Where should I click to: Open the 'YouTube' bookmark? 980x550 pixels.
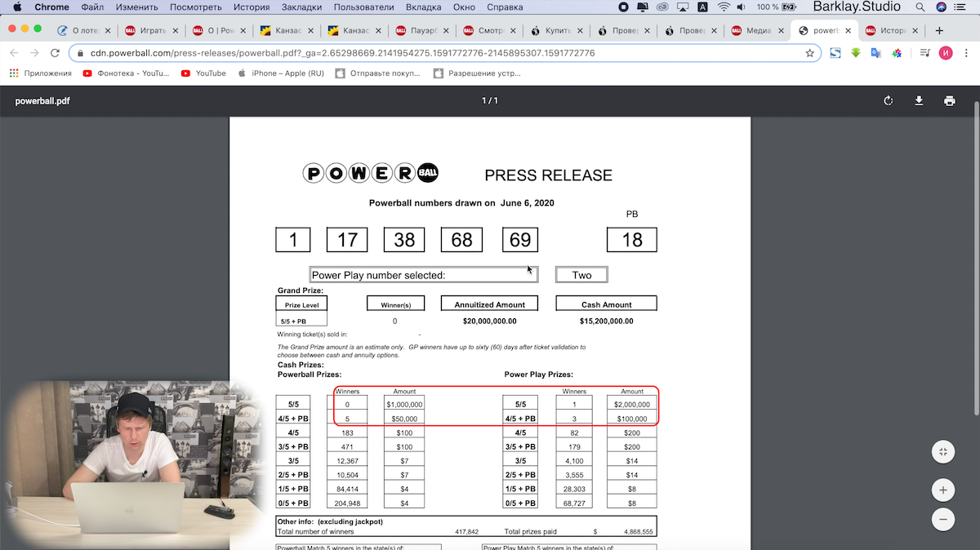click(203, 73)
